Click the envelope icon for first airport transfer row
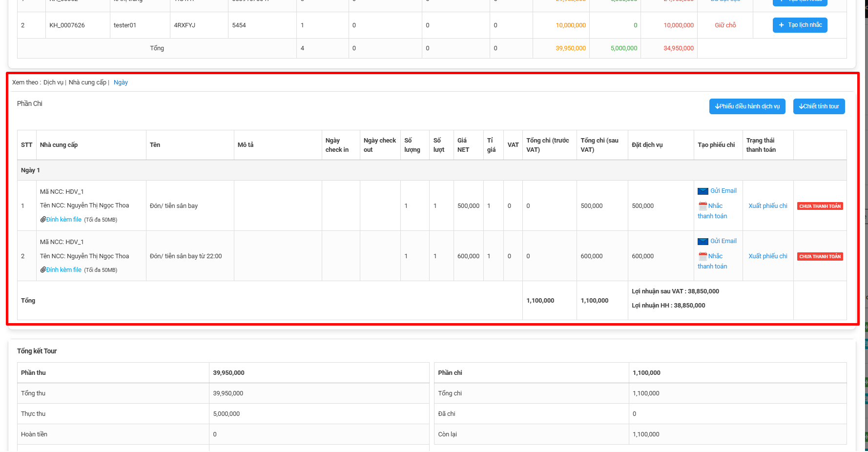Screen dimensions: 868x452 click(703, 191)
